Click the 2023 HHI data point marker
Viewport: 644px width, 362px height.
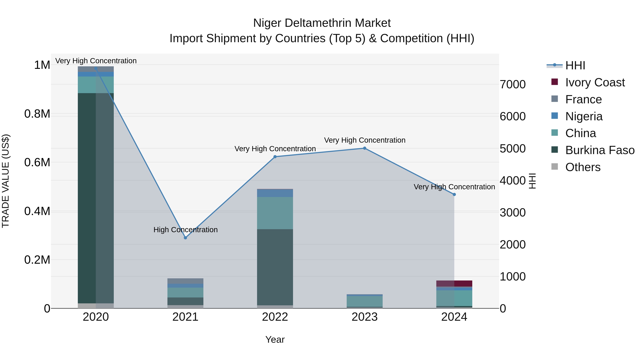(365, 148)
